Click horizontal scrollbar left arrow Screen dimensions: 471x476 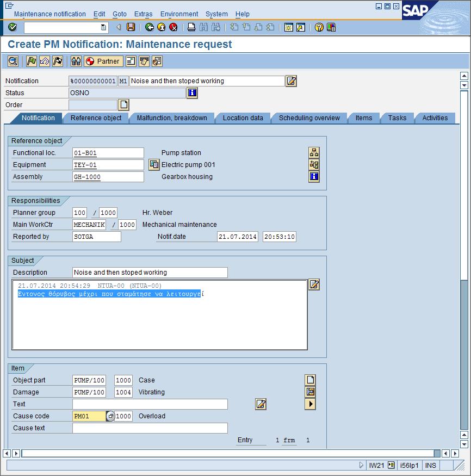point(7,454)
